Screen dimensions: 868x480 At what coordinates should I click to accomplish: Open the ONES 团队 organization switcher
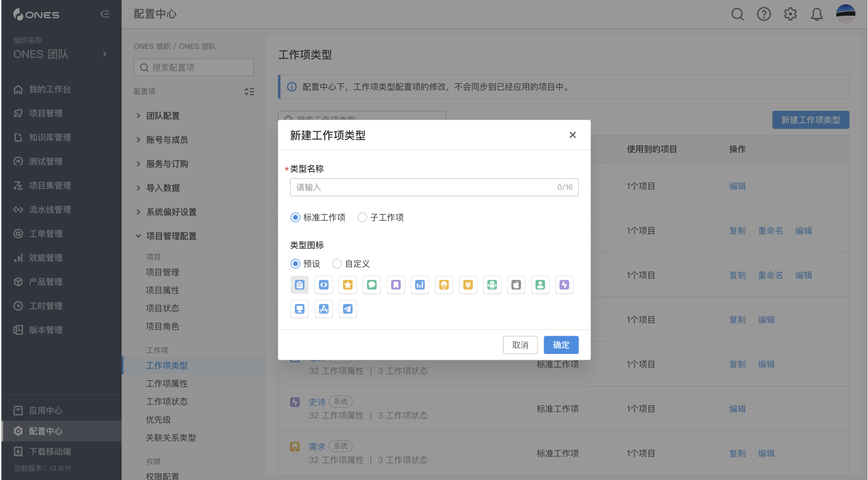(61, 54)
